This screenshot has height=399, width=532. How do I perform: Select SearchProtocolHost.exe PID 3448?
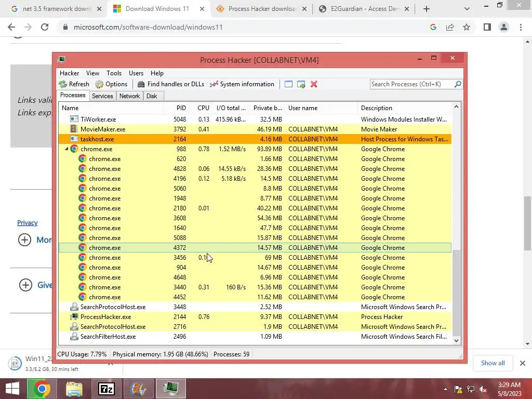point(255,307)
